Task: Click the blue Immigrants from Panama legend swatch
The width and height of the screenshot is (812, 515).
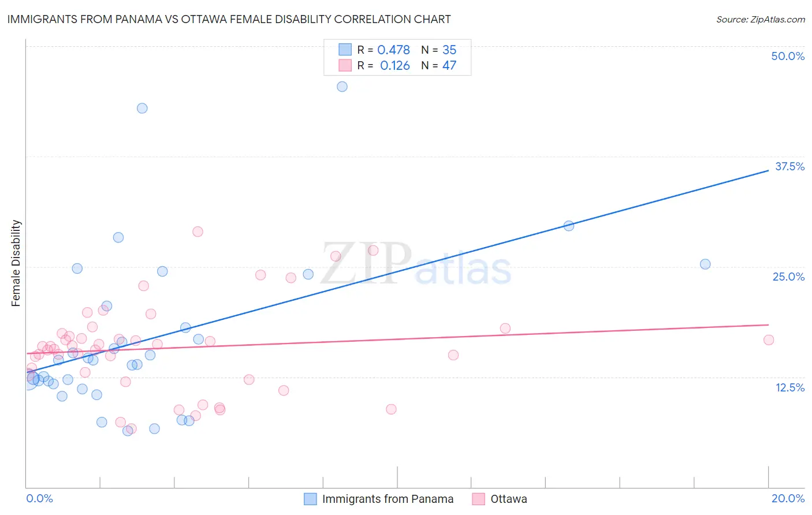Action: click(310, 499)
